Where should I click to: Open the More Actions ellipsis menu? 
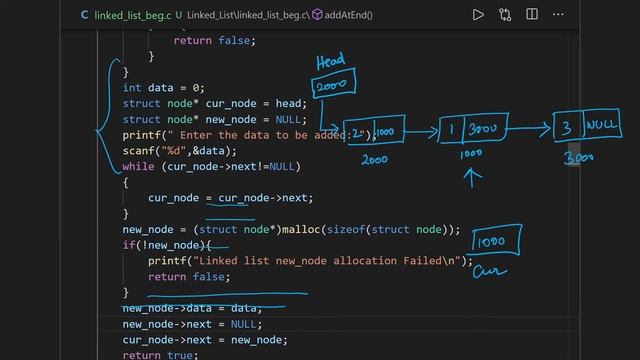(558, 15)
